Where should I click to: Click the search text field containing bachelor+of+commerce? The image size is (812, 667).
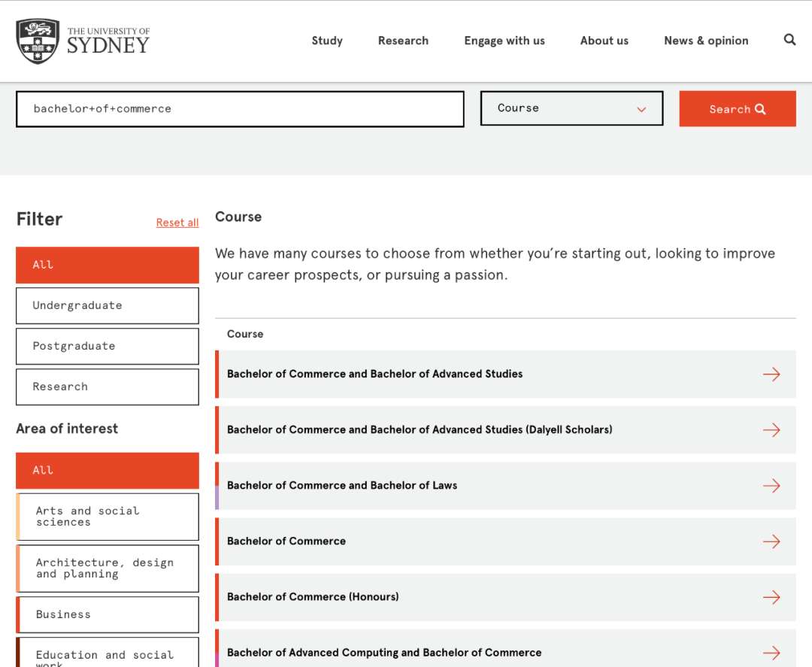[240, 109]
